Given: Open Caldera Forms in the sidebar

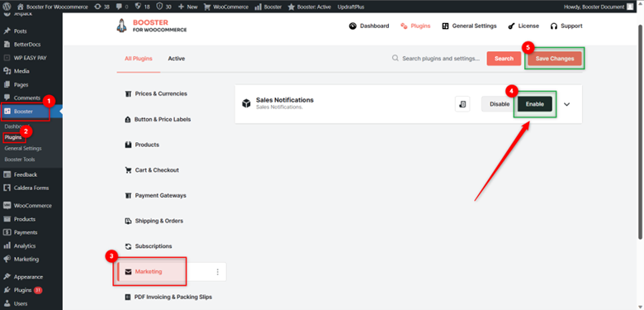Looking at the screenshot, I should (x=31, y=188).
